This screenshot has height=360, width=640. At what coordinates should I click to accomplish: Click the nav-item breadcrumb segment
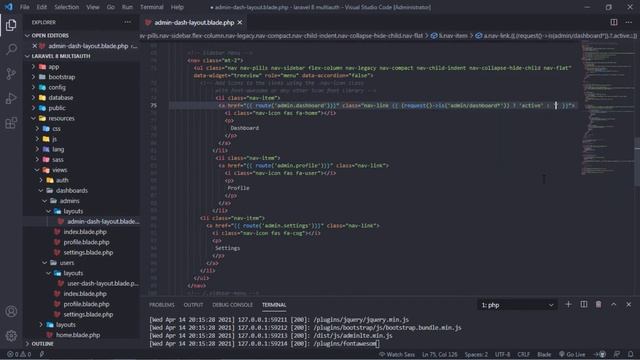point(449,36)
